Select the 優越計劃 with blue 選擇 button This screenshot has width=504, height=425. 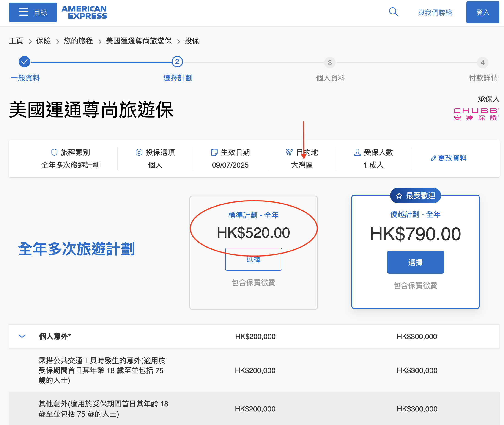(x=415, y=262)
